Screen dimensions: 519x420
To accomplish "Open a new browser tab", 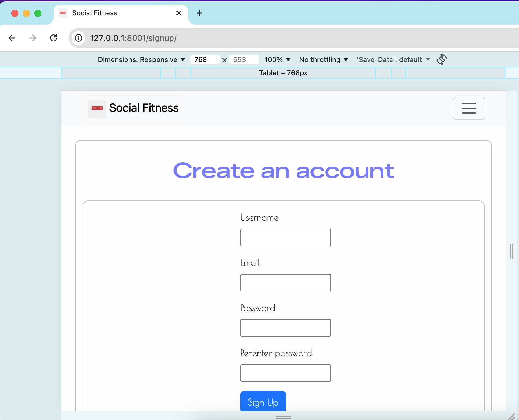I will coord(199,13).
